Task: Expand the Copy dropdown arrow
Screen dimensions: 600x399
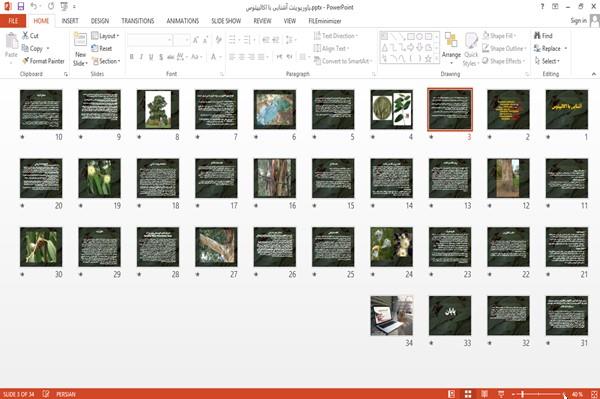Action: [48, 49]
